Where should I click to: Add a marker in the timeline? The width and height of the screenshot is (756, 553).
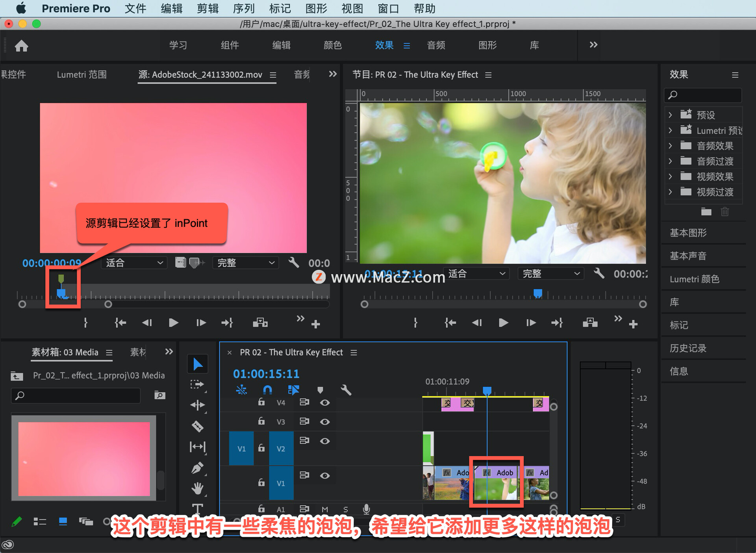[320, 390]
